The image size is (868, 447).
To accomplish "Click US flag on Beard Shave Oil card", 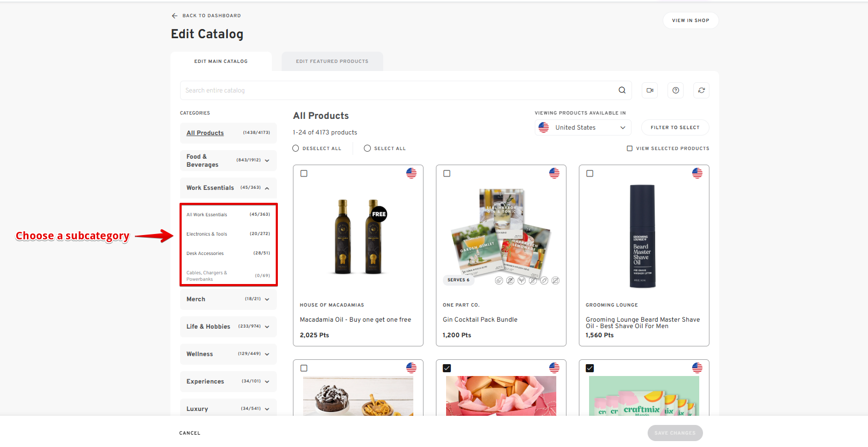I will pos(697,173).
